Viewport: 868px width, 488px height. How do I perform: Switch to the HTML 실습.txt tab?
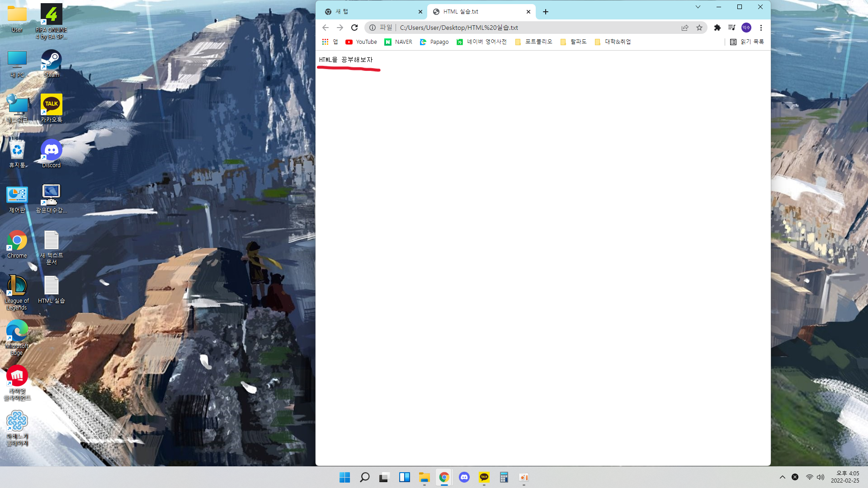click(480, 12)
